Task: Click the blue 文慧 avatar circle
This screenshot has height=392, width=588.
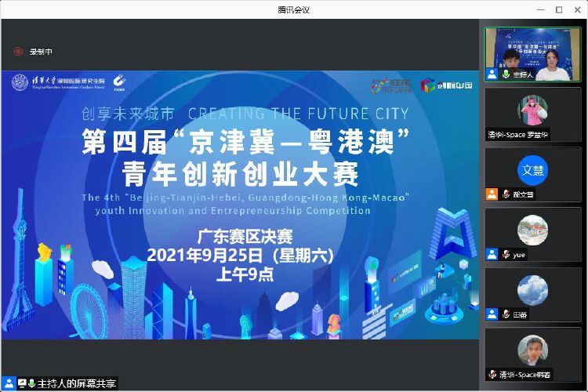Action: click(x=532, y=170)
